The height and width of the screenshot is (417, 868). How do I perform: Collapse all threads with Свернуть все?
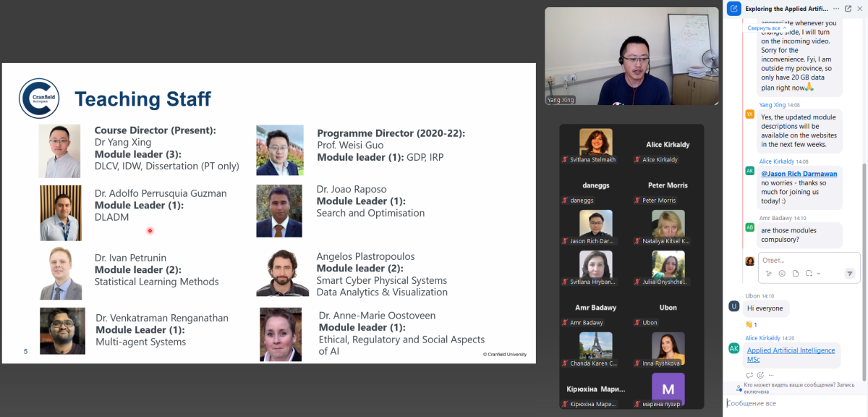767,28
